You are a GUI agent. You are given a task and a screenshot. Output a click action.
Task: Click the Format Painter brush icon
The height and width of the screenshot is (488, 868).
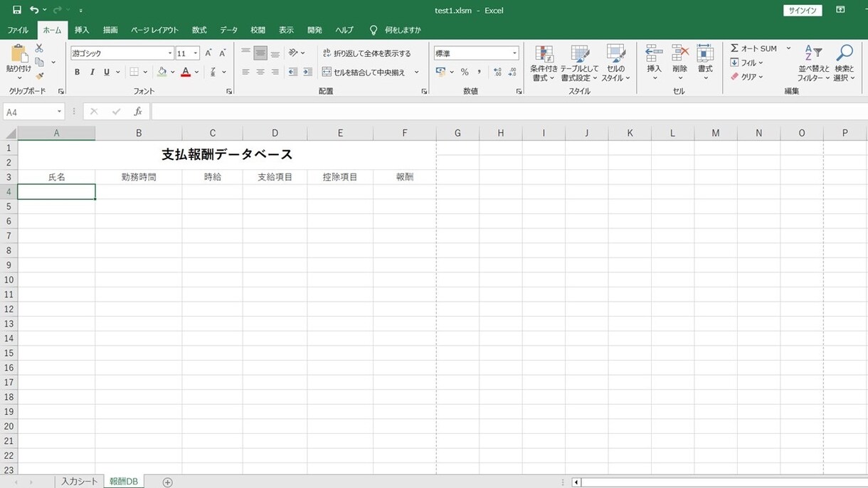[x=40, y=75]
